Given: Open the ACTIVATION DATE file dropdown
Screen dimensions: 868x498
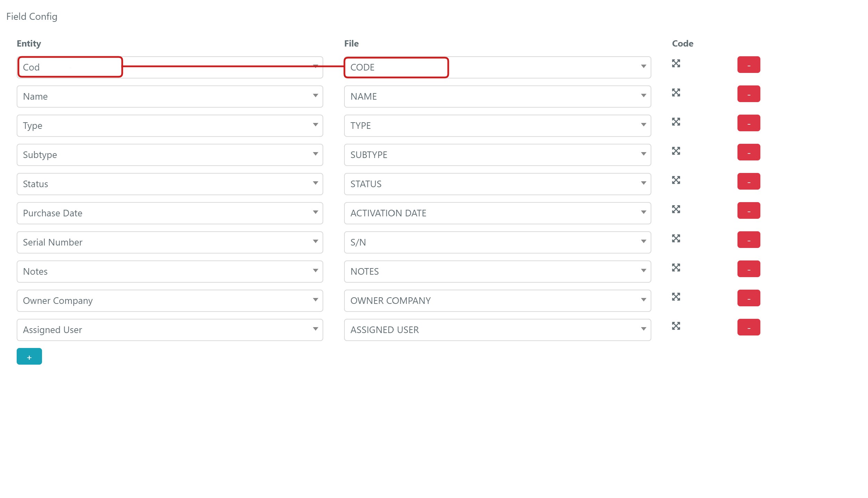Looking at the screenshot, I should click(x=497, y=213).
